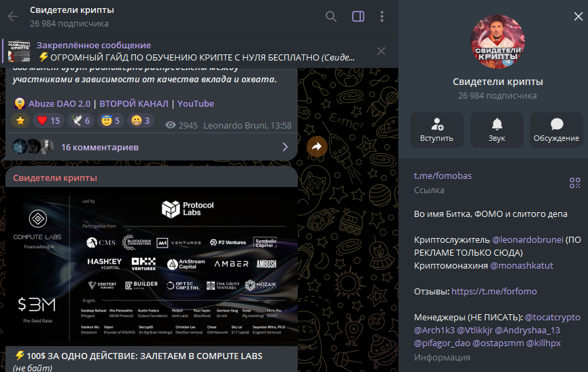588x372 pixels.
Task: Toggle the dove reaction with 6
Action: (81, 121)
